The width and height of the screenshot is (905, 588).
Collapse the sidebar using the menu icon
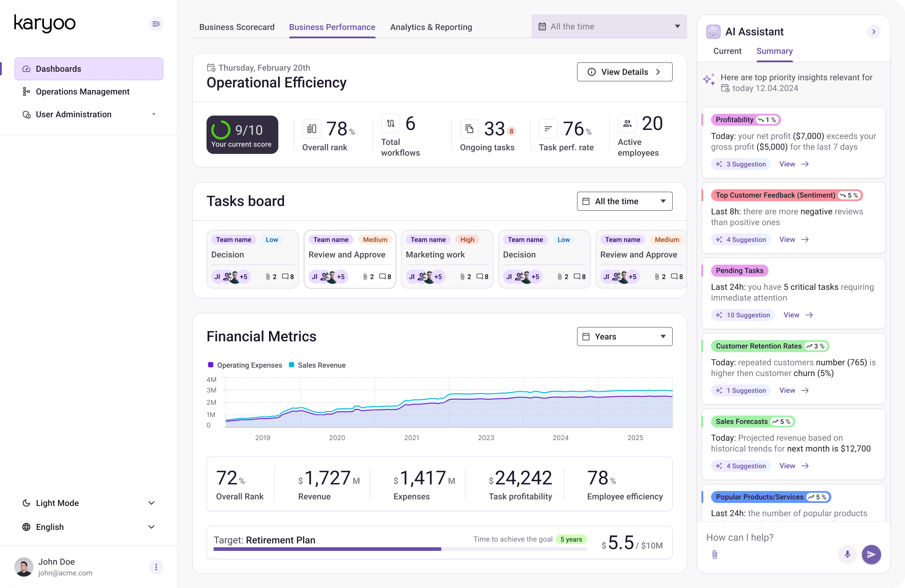(x=156, y=24)
